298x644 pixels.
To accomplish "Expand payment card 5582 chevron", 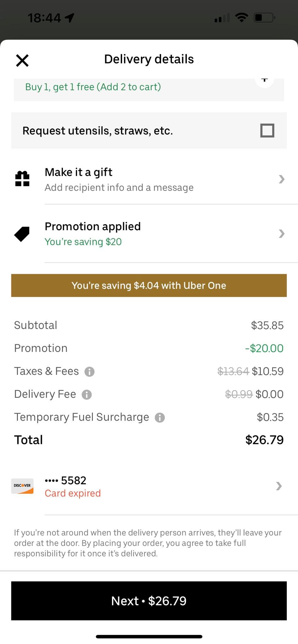I will click(x=279, y=486).
